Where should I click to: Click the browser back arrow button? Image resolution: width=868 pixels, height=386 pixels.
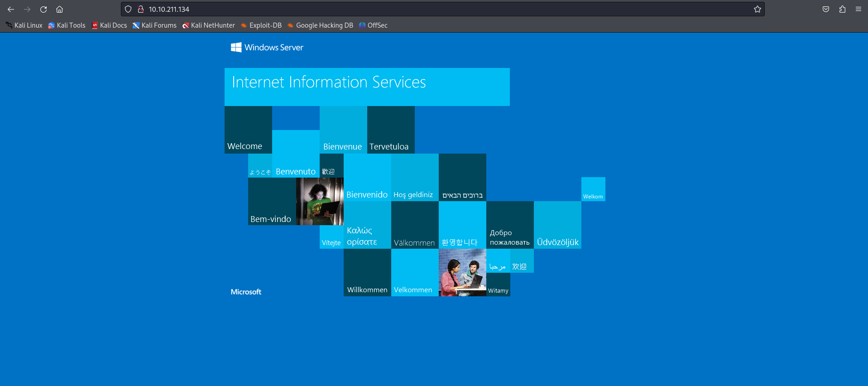[11, 9]
